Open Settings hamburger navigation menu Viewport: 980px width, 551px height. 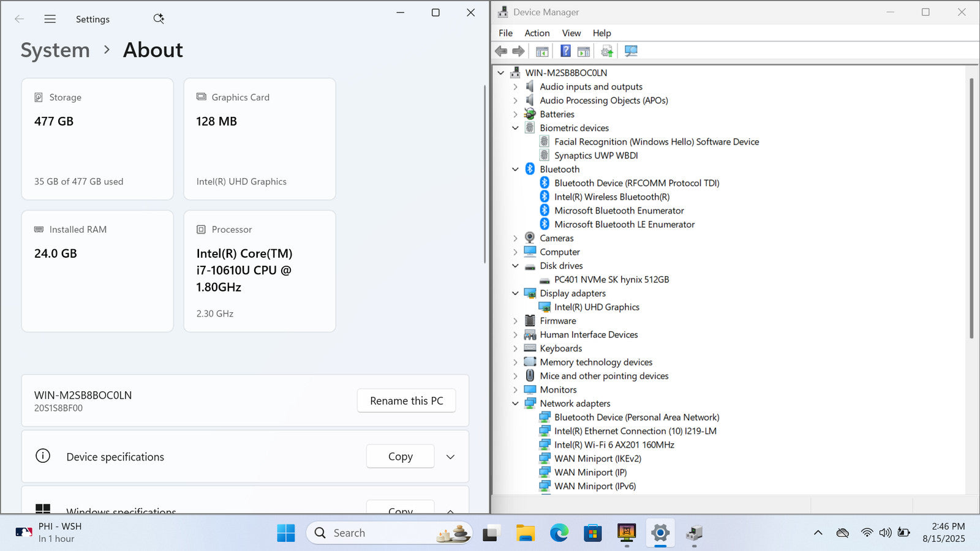tap(50, 19)
